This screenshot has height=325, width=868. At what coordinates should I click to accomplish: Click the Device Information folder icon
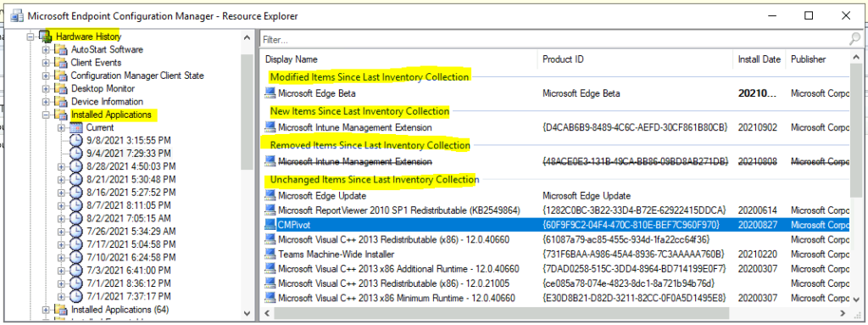[60, 102]
